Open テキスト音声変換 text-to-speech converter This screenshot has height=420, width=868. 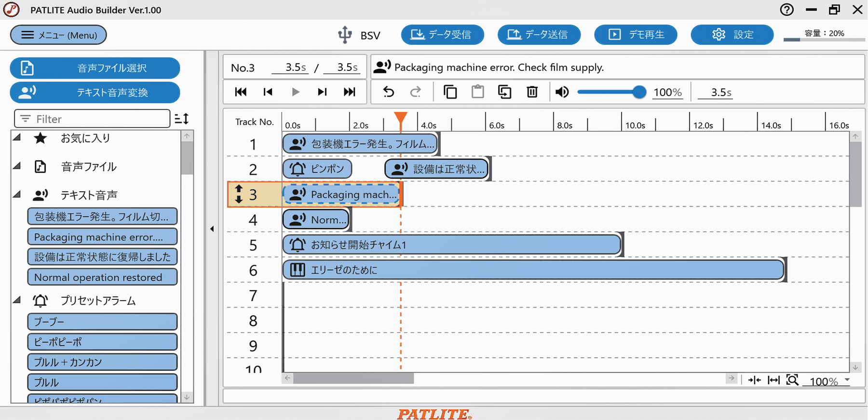95,92
